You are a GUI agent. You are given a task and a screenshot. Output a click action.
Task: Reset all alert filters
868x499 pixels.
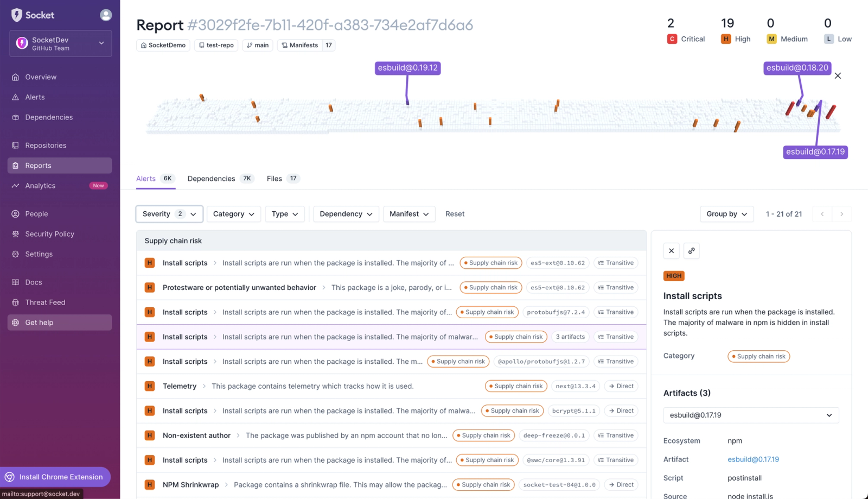coord(455,214)
